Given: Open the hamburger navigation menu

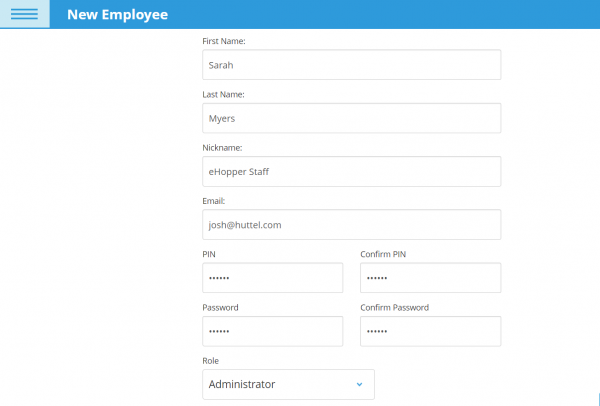Looking at the screenshot, I should (24, 14).
